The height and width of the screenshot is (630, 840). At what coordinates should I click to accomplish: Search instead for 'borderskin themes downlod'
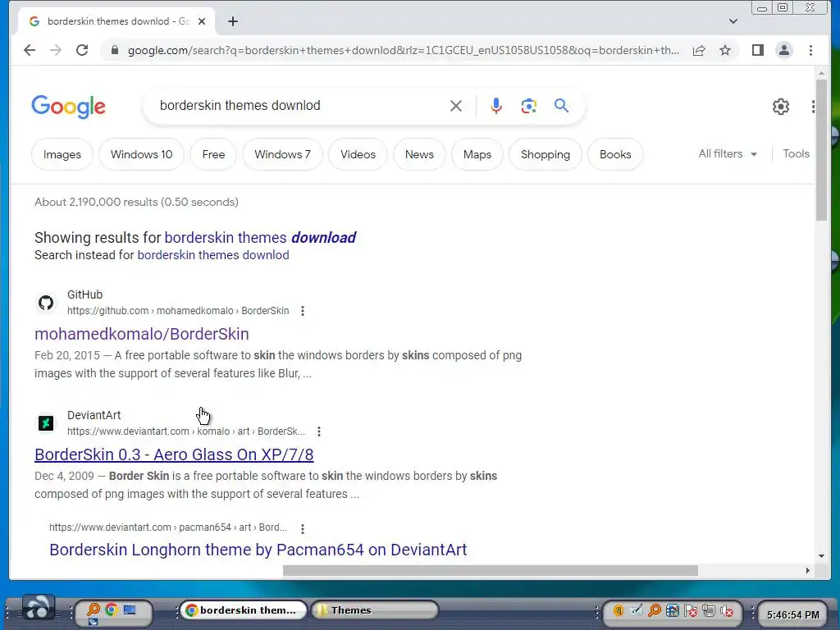pos(213,255)
